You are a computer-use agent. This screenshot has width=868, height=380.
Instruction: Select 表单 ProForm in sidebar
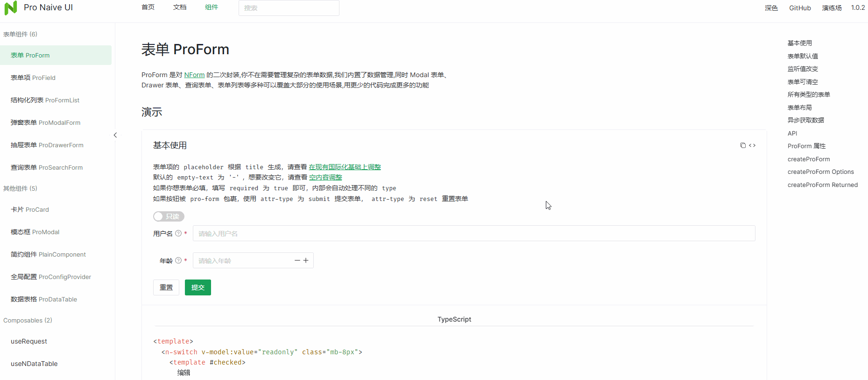56,55
